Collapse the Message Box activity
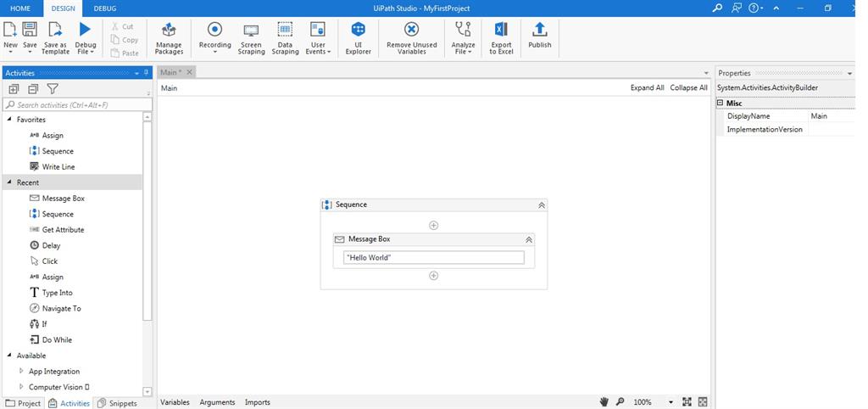The height and width of the screenshot is (409, 868). [x=529, y=239]
